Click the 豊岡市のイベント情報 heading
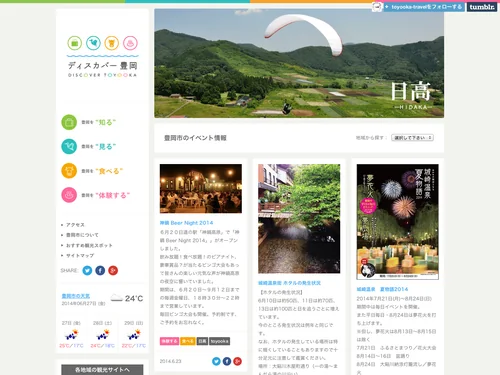 [x=195, y=138]
